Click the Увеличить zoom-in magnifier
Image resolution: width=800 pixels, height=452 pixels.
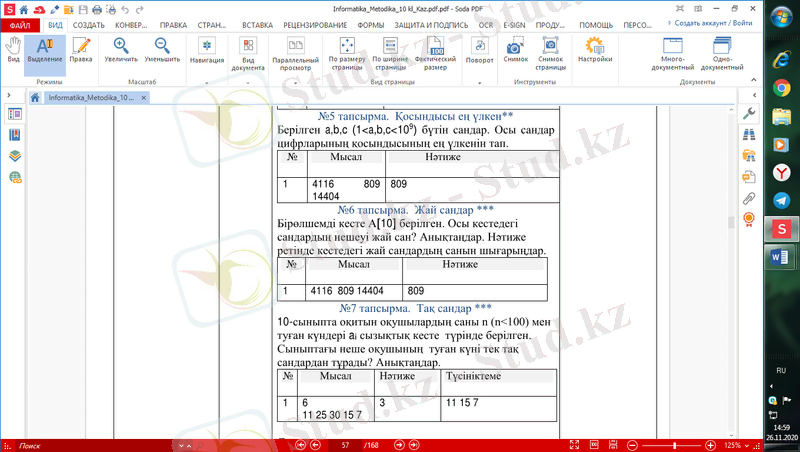point(121,51)
